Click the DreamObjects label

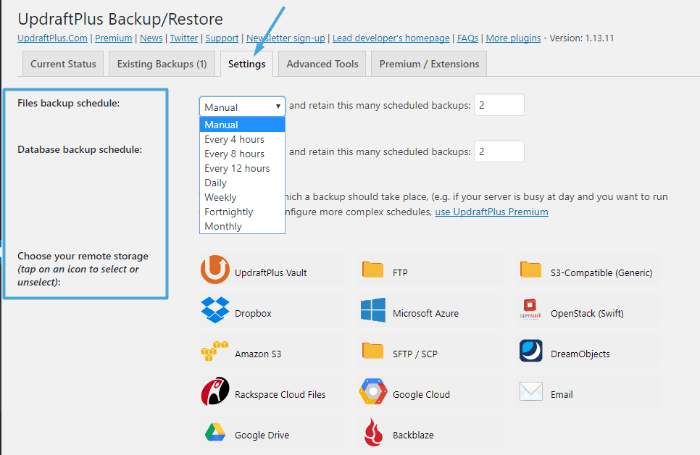(580, 354)
